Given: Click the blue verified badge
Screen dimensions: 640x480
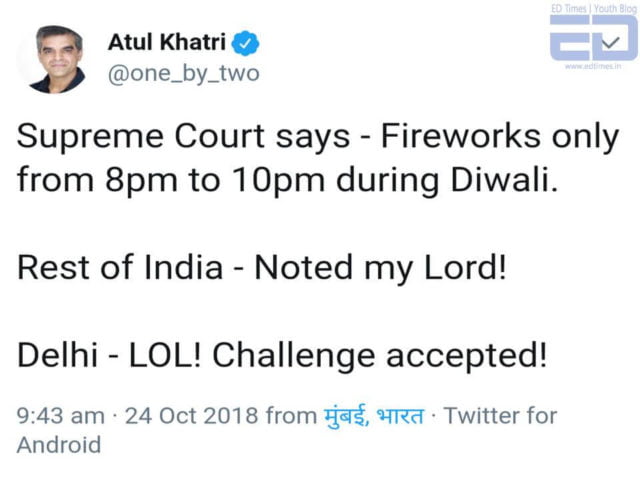Looking at the screenshot, I should 245,44.
